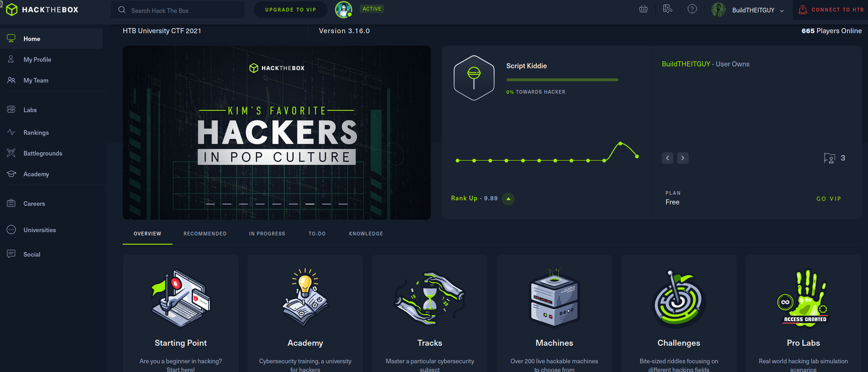Image resolution: width=868 pixels, height=372 pixels.
Task: Switch to the In Progress tab
Action: click(x=267, y=234)
